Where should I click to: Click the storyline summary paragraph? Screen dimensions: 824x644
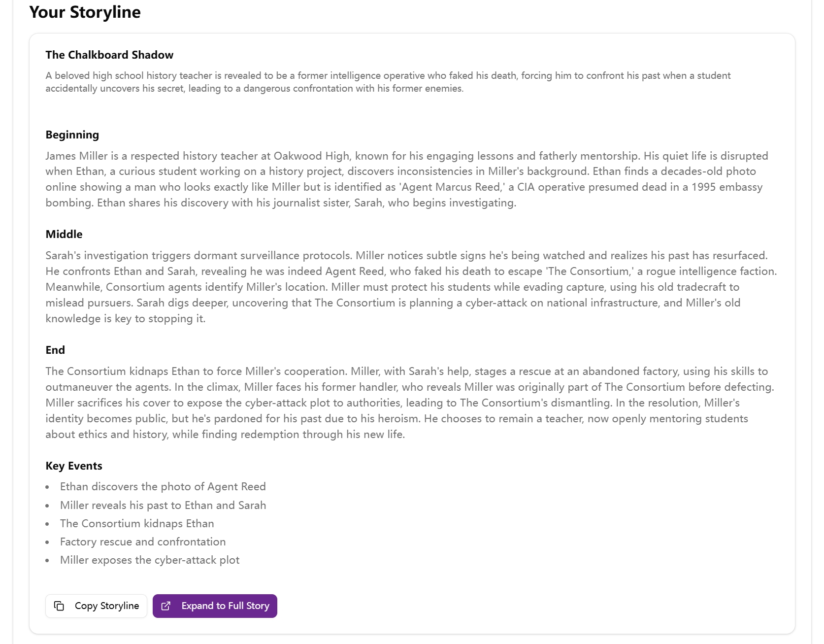coord(388,82)
